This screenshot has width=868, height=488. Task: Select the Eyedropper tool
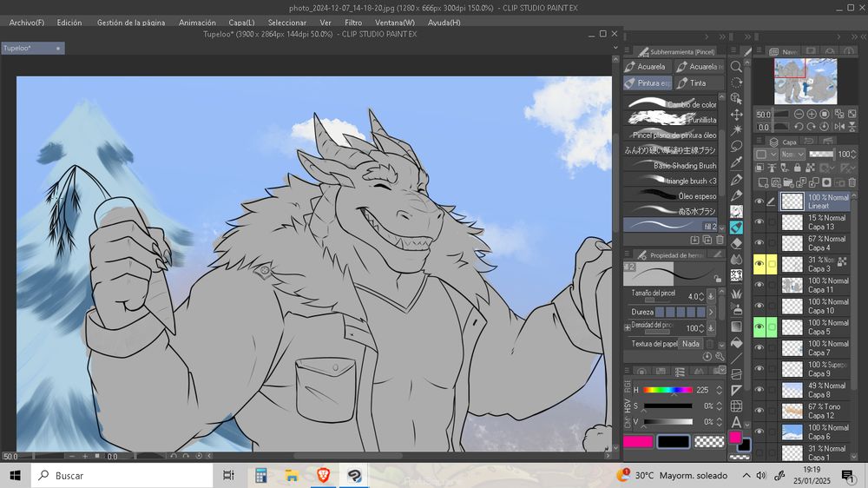(736, 163)
